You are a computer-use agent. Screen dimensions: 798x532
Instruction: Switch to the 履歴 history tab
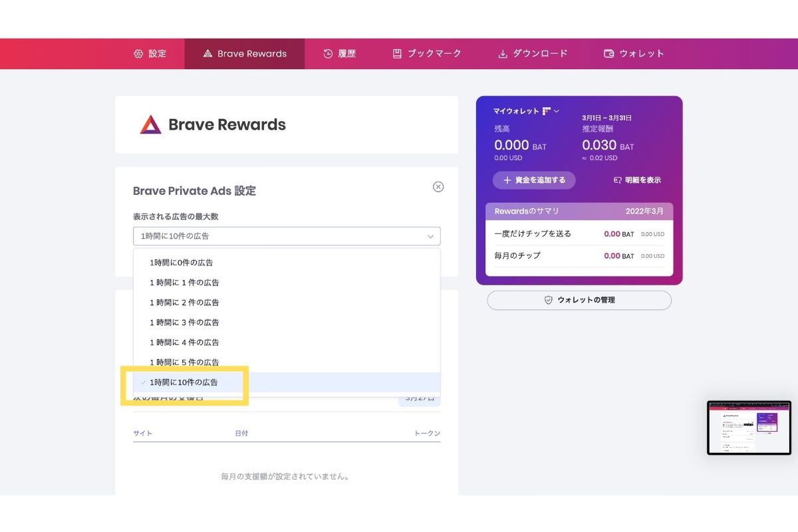point(340,54)
